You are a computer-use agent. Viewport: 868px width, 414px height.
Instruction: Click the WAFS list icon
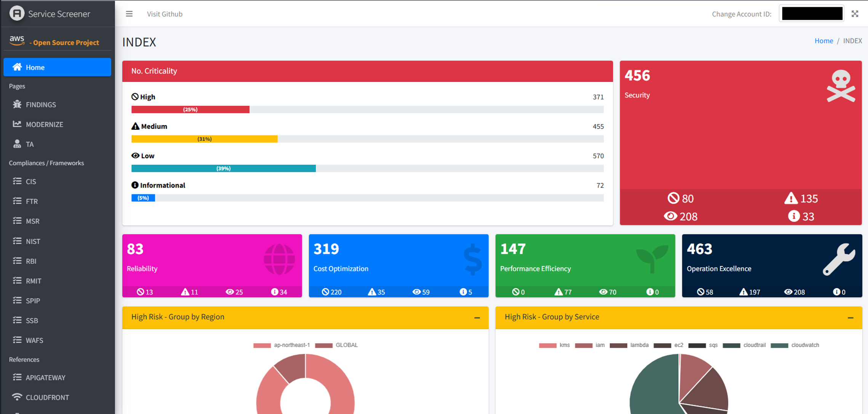point(17,340)
